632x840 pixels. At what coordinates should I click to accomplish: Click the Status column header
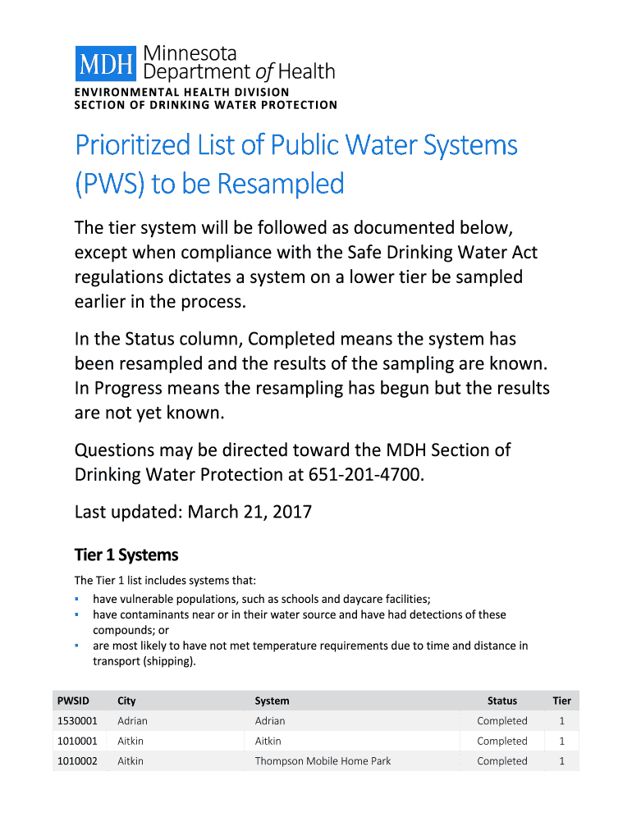click(x=502, y=701)
